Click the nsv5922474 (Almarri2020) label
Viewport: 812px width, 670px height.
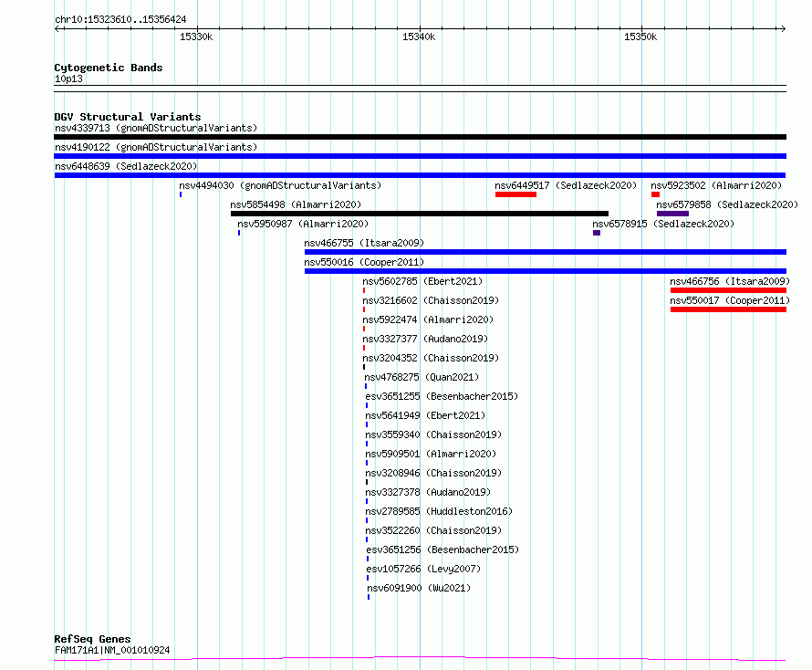point(428,319)
